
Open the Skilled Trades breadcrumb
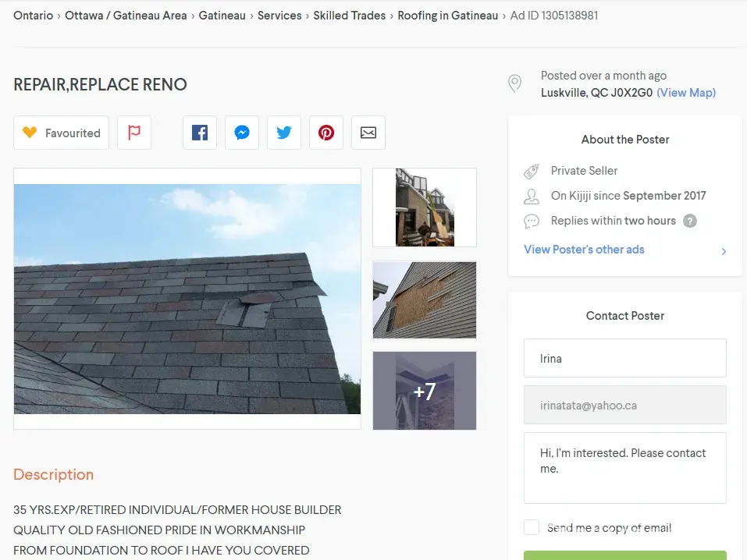[x=350, y=16]
